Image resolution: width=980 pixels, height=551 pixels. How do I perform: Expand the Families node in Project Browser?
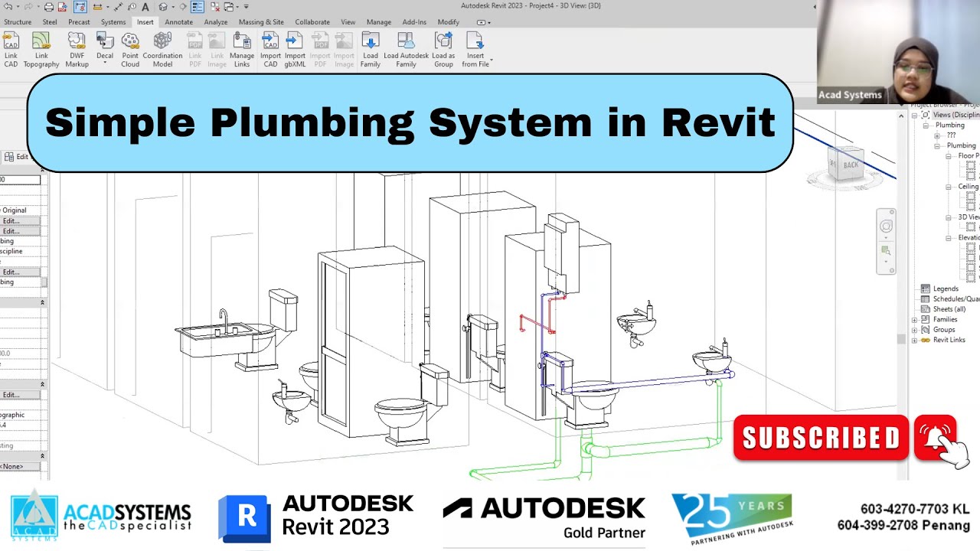914,320
